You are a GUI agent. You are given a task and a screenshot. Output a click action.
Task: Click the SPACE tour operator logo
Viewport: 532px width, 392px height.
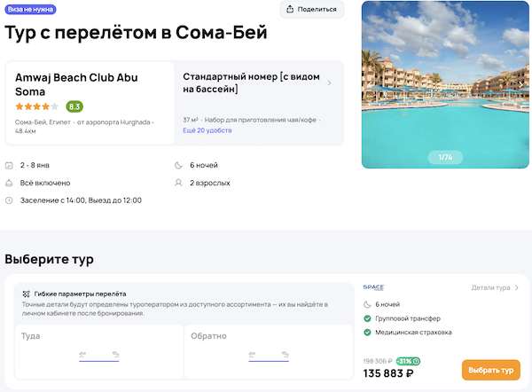coord(373,287)
